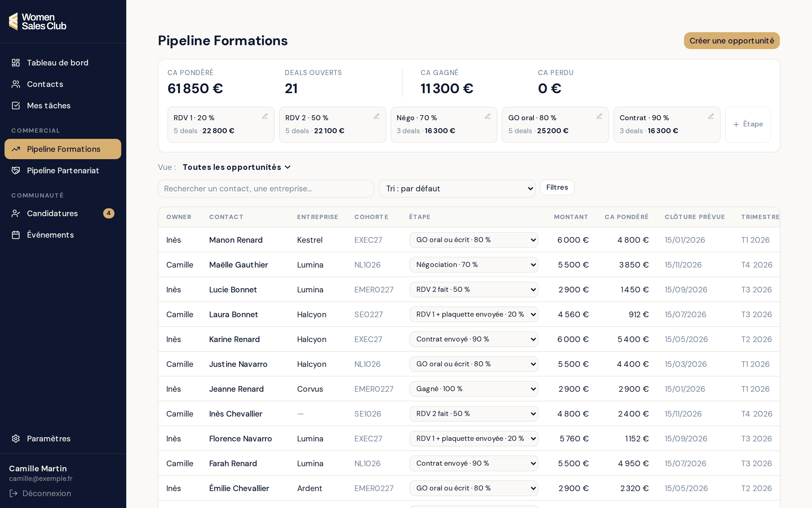Click contact name Florence Navarro

pos(240,439)
